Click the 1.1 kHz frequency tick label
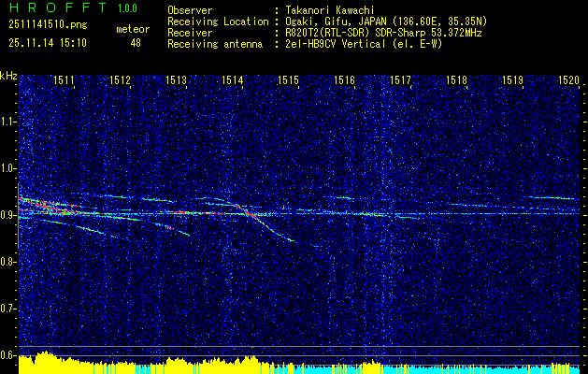Image resolution: width=588 pixels, height=374 pixels. click(x=8, y=121)
